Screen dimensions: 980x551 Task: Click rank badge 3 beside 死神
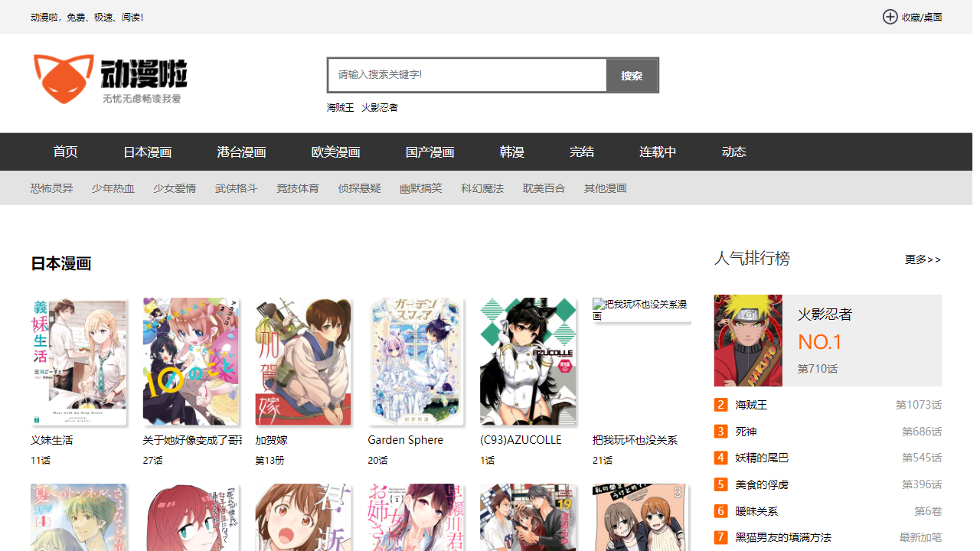click(720, 432)
